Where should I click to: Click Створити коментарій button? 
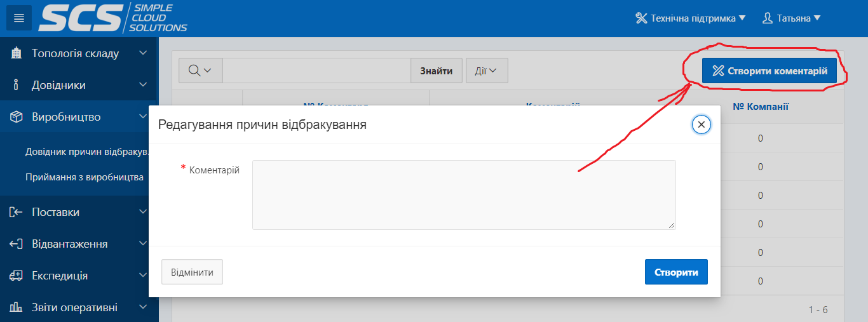770,70
